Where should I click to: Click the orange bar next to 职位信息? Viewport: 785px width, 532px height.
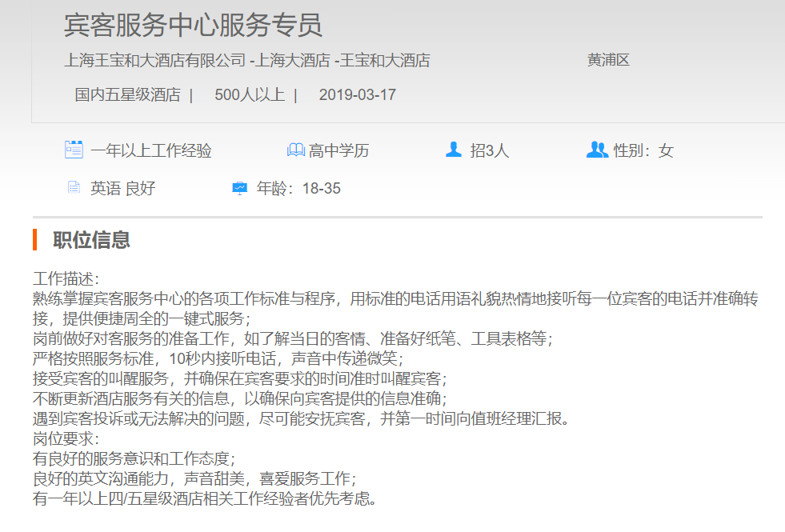[35, 239]
